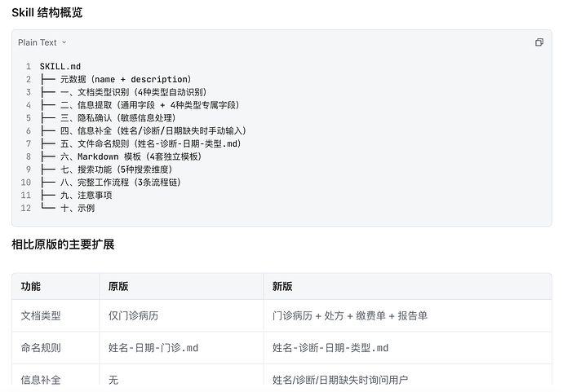
Task: Click the cell 文档类型
Action: (x=55, y=315)
